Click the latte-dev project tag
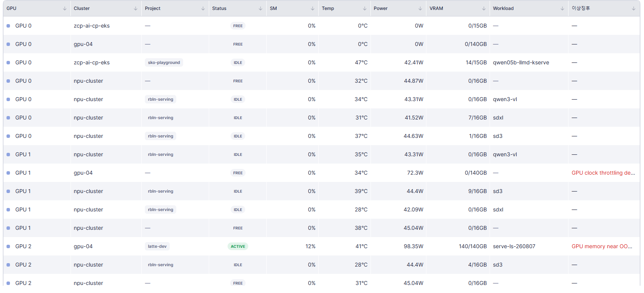The image size is (644, 293). pyautogui.click(x=157, y=246)
